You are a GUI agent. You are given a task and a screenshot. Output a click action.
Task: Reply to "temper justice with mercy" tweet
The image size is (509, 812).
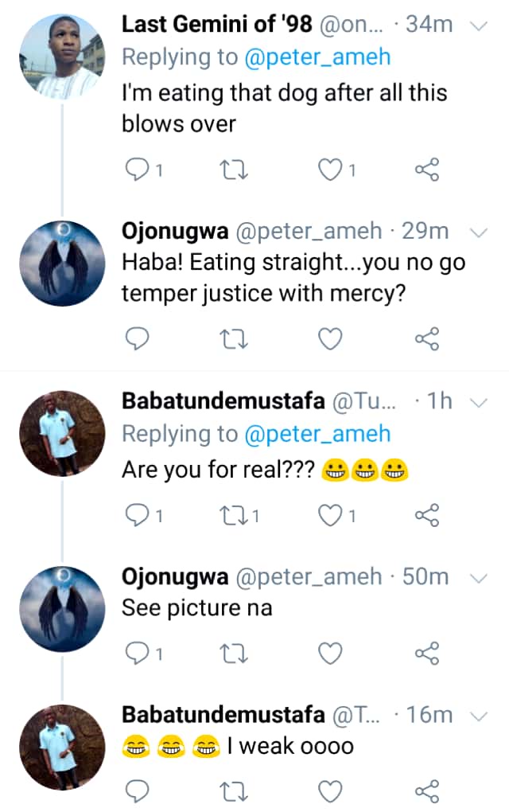pos(138,340)
